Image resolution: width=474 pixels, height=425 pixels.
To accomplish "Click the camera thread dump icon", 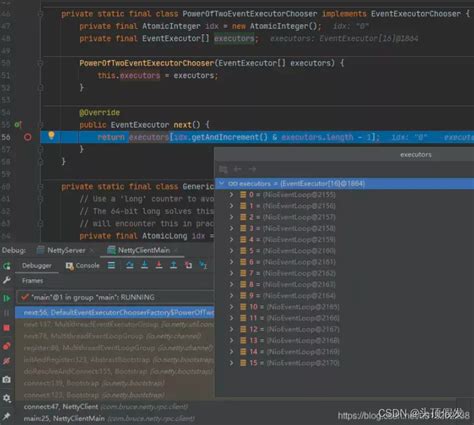I will pyautogui.click(x=7, y=380).
